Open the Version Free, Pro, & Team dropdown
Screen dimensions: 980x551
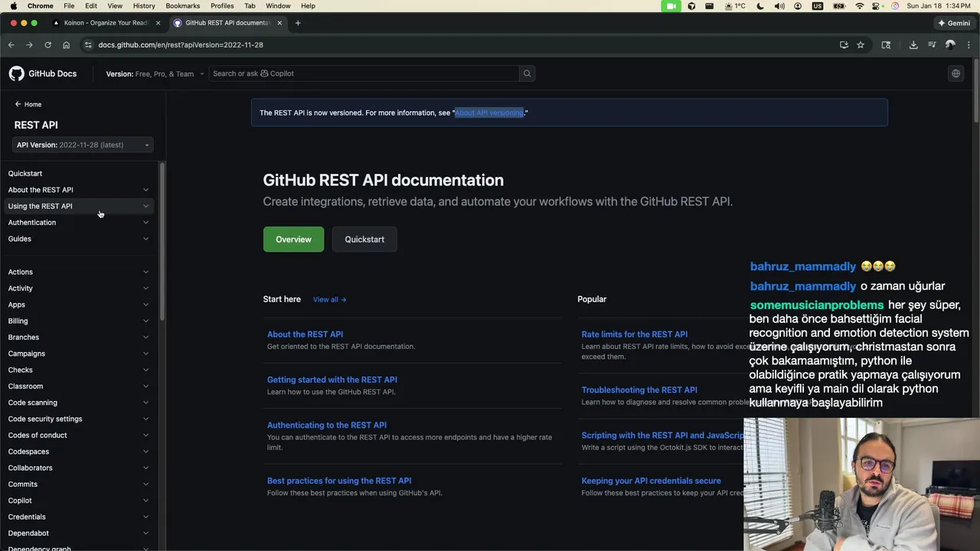click(155, 73)
